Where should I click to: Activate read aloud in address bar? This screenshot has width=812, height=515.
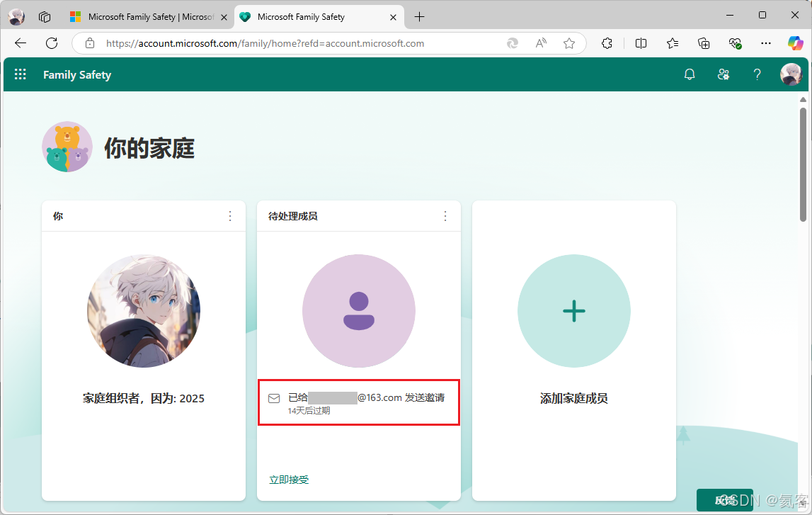click(x=541, y=43)
